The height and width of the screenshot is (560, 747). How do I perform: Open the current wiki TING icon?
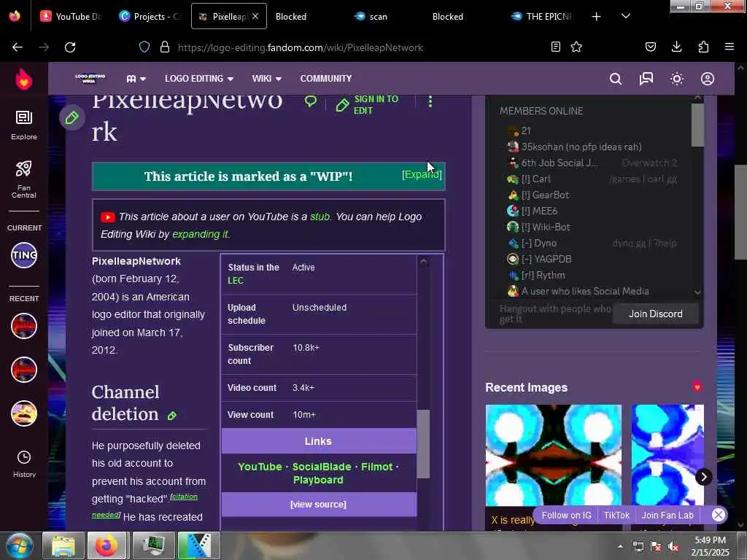coord(24,255)
